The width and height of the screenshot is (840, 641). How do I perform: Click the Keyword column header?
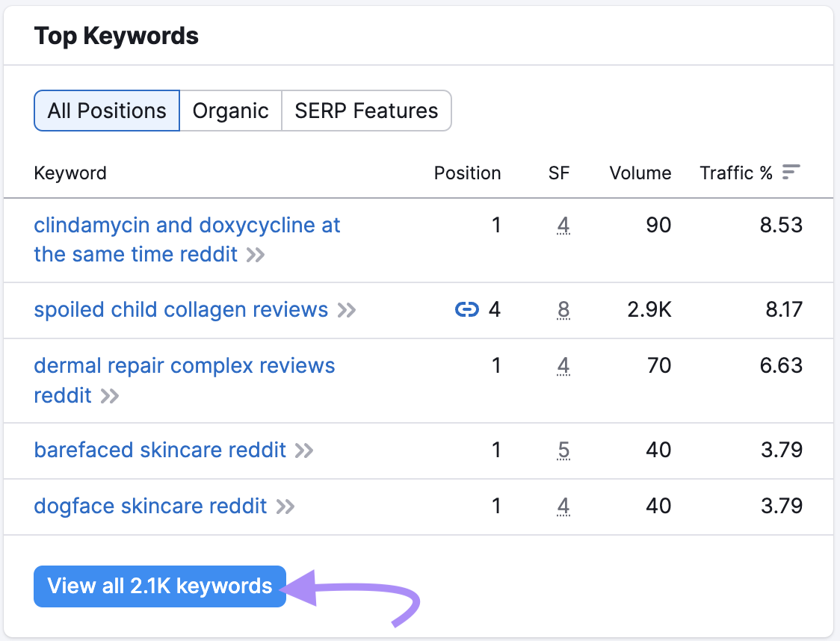click(70, 173)
